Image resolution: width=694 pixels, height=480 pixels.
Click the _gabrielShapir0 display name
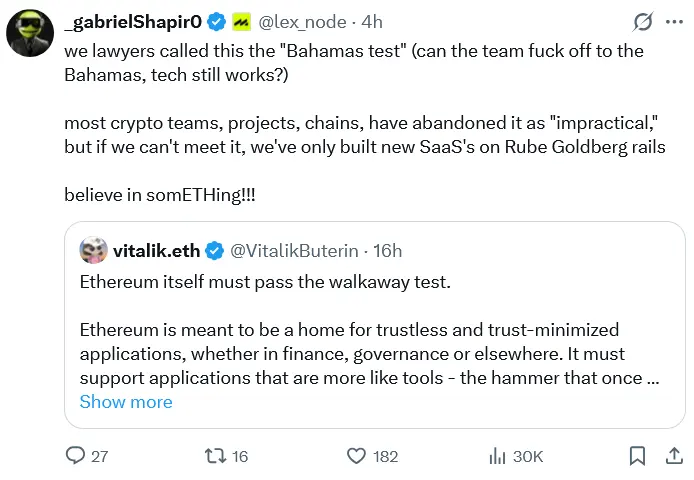pyautogui.click(x=133, y=22)
